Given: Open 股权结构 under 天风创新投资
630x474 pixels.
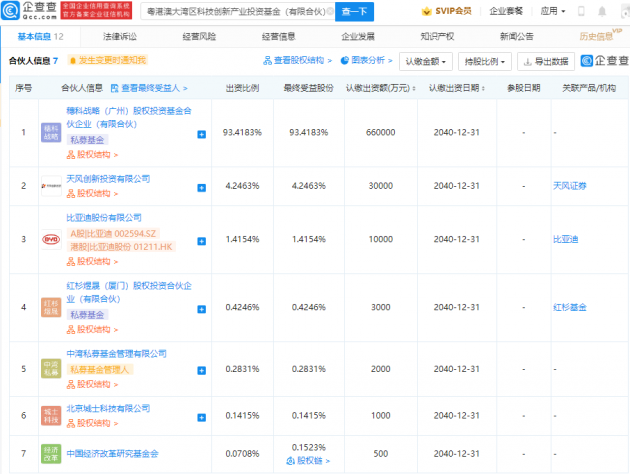Looking at the screenshot, I should tap(92, 194).
